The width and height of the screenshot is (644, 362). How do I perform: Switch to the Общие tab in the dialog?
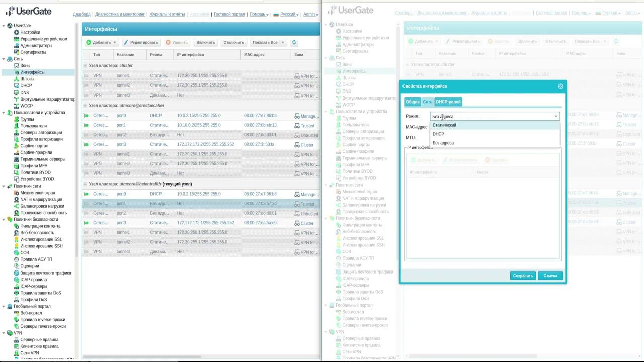tap(413, 102)
